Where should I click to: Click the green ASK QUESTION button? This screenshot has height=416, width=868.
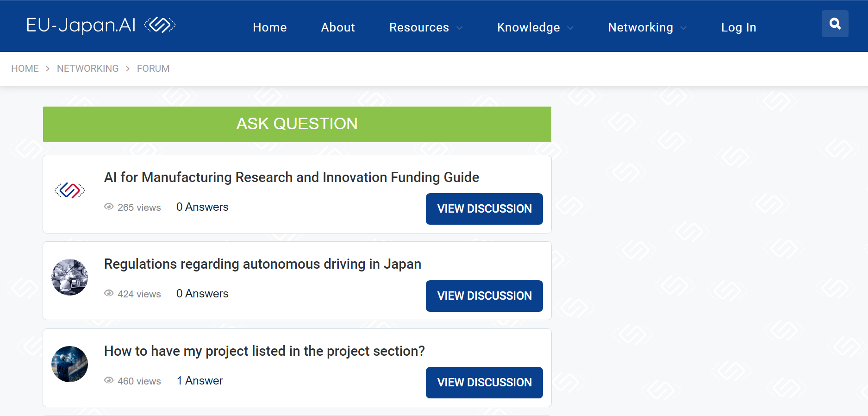(297, 124)
